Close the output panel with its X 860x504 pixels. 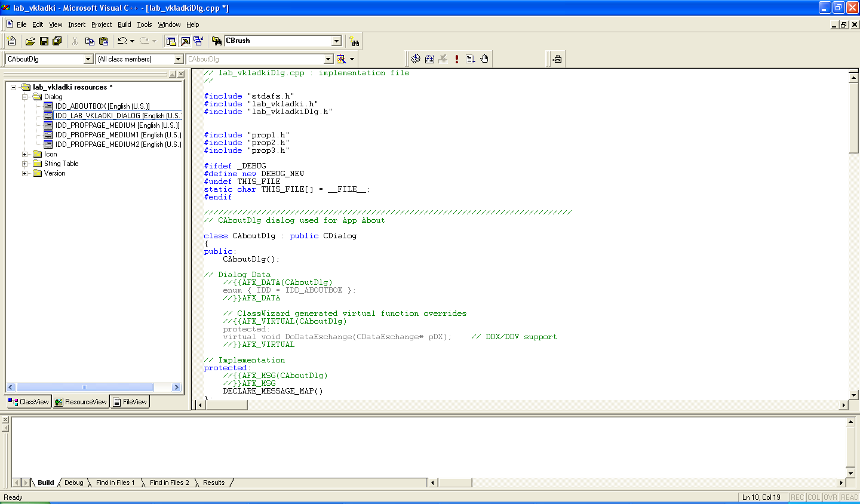(5, 420)
